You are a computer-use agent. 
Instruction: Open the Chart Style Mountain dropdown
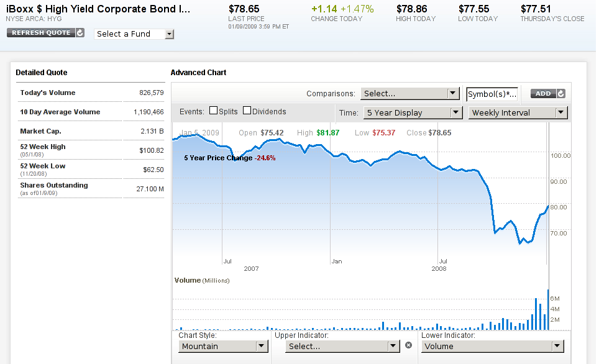pos(222,346)
